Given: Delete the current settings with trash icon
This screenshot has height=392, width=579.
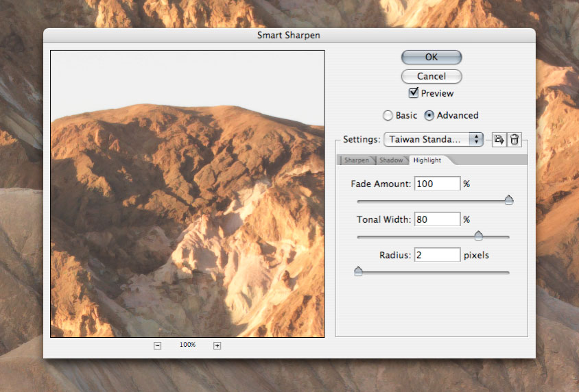Looking at the screenshot, I should click(514, 139).
